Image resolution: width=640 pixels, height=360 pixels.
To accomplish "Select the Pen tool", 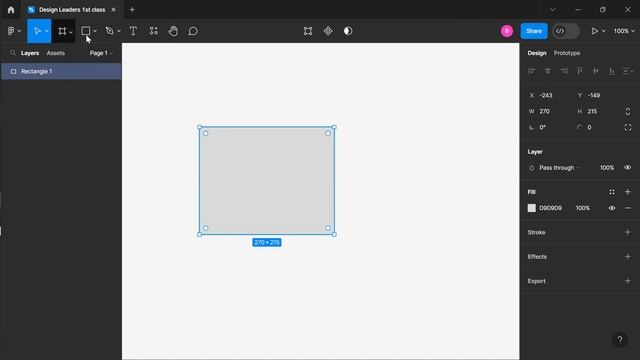I will click(x=109, y=31).
